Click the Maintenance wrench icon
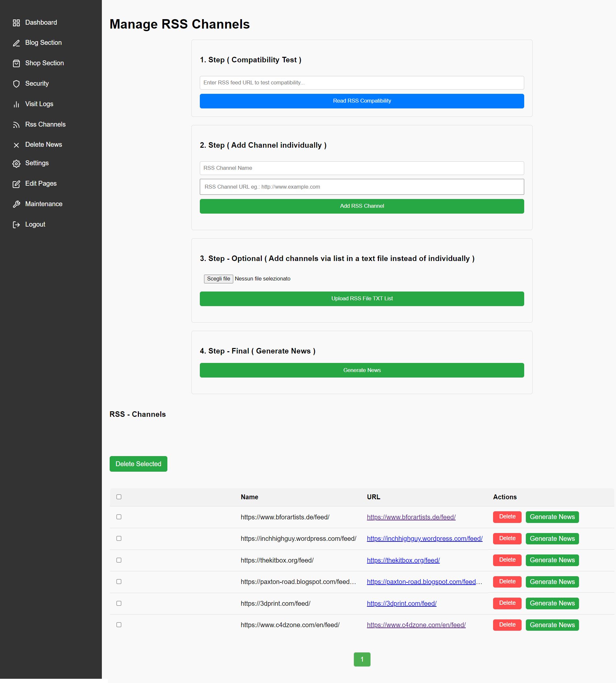The width and height of the screenshot is (616, 683). [x=16, y=204]
